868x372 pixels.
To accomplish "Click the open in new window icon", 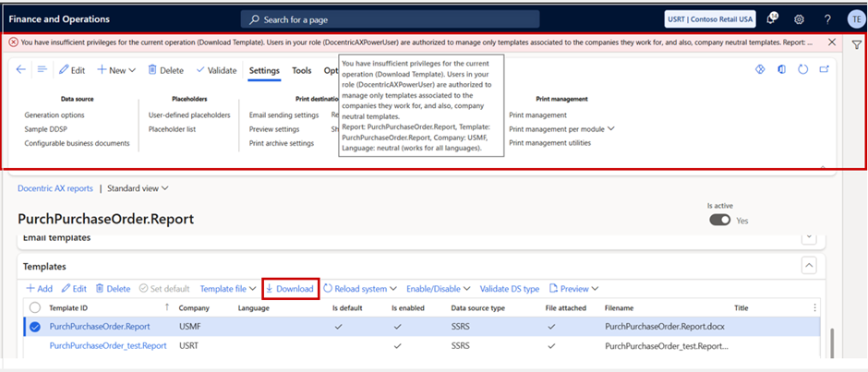I will pyautogui.click(x=824, y=69).
